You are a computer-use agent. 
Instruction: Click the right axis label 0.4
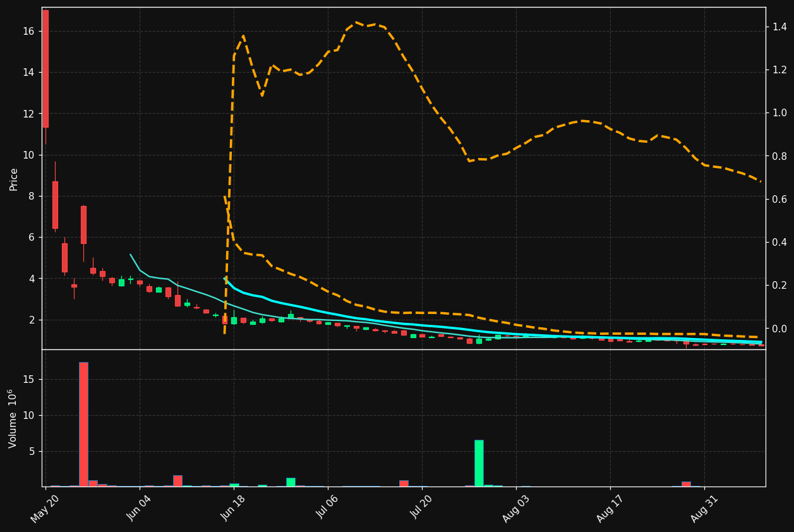779,243
